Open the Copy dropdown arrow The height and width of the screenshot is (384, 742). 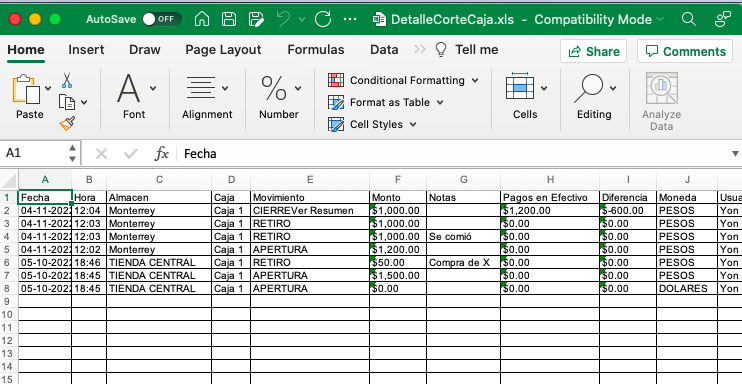[x=84, y=102]
